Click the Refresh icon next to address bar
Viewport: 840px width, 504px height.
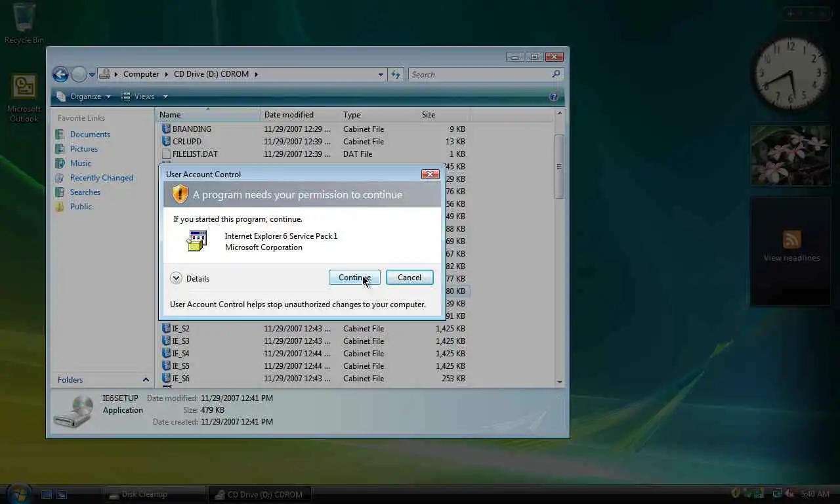(396, 74)
